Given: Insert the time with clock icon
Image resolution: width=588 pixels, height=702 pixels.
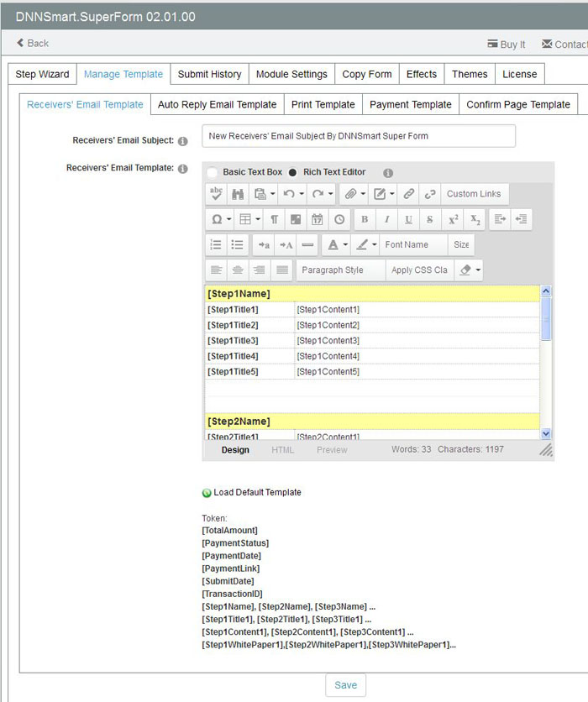Looking at the screenshot, I should [339, 219].
